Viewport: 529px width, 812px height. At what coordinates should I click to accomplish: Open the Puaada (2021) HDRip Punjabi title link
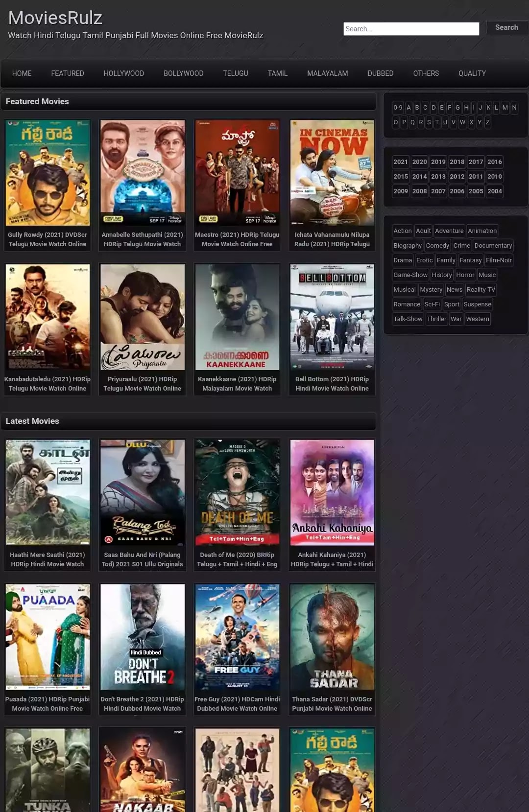pos(48,704)
